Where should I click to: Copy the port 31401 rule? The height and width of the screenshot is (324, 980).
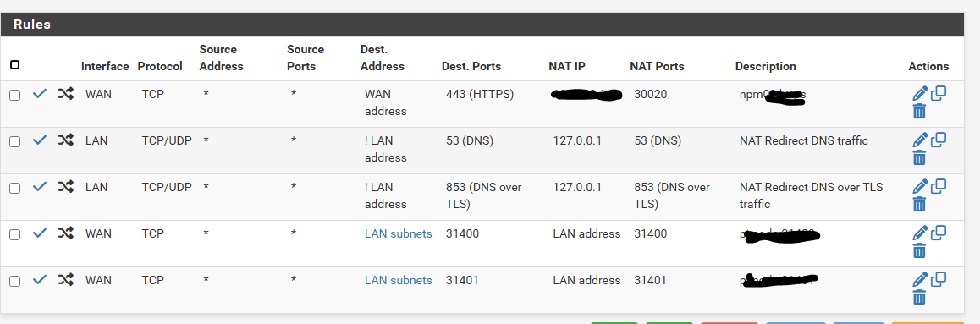pos(939,279)
